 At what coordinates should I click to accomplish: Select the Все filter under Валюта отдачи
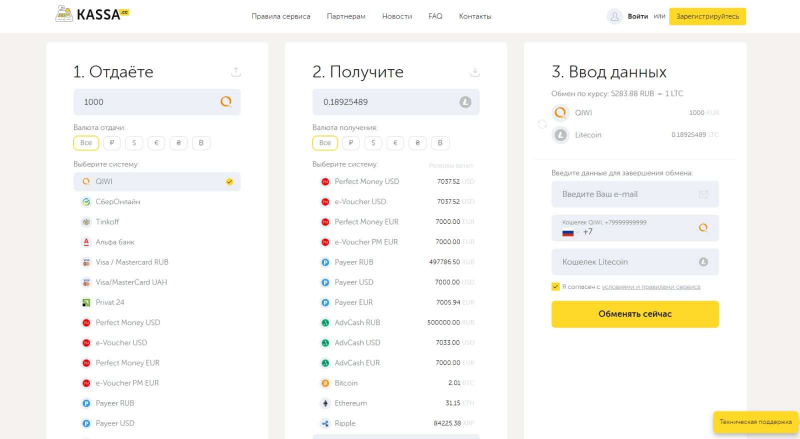(x=86, y=143)
